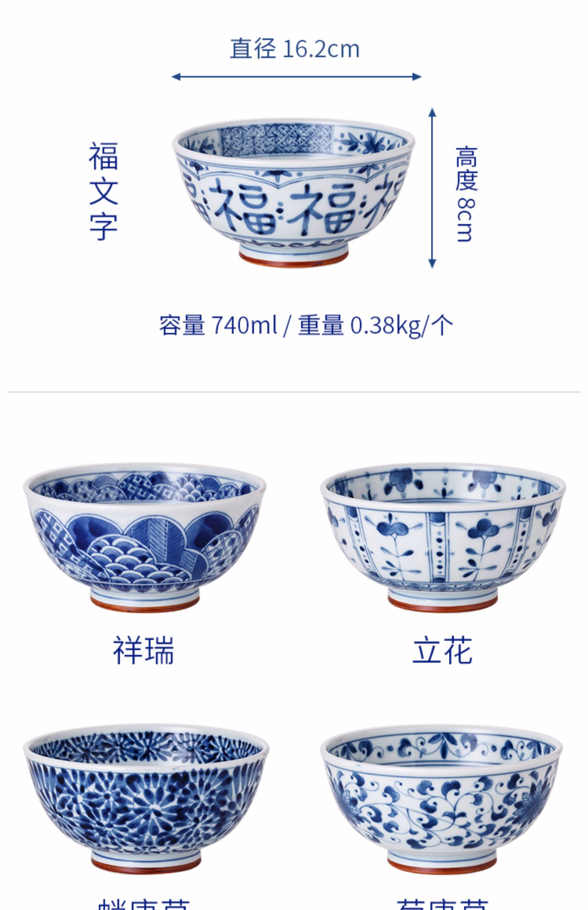Click the left arrowhead of diameter line

coord(176,76)
